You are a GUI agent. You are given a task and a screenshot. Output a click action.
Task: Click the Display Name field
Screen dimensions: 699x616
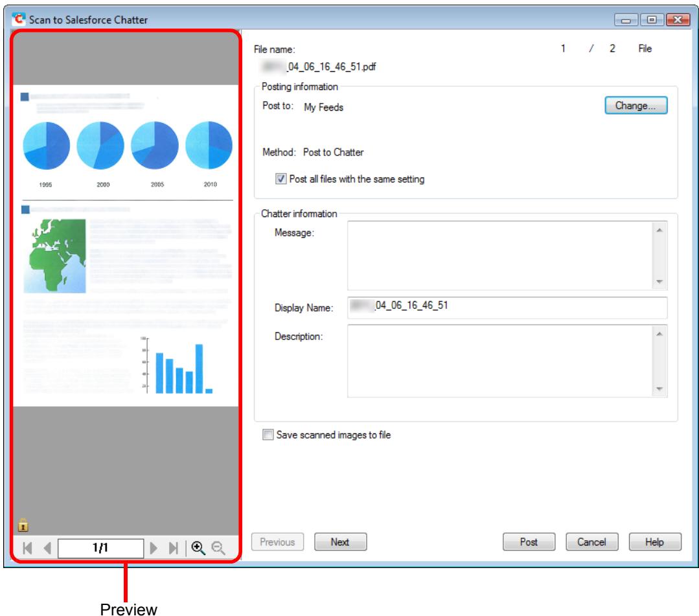507,308
